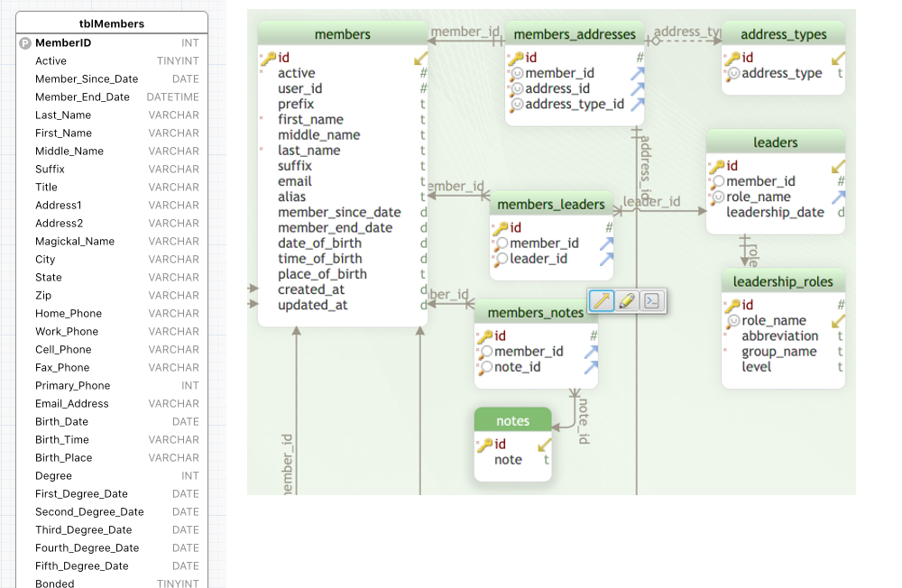
Task: Select the address_types table header
Action: 784,34
